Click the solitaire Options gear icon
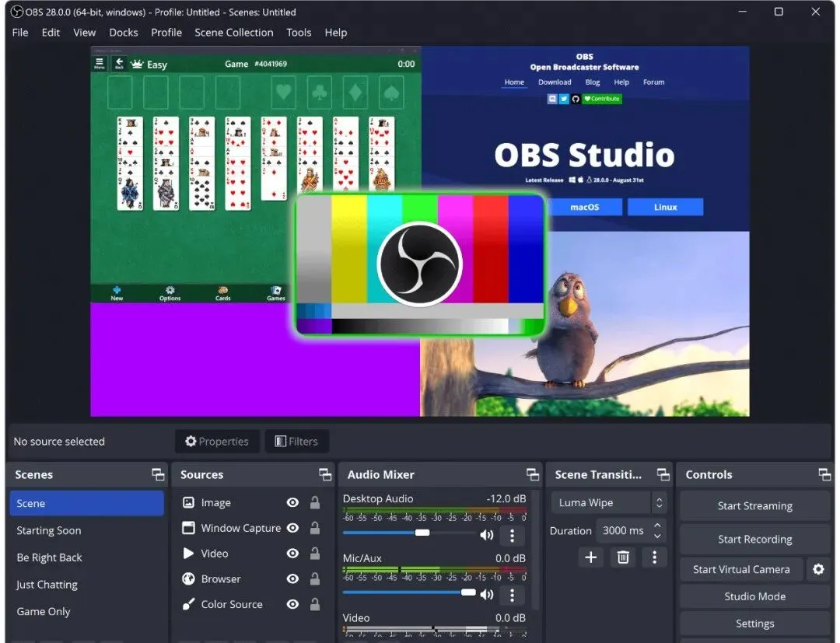This screenshot has width=840, height=643. [x=170, y=293]
